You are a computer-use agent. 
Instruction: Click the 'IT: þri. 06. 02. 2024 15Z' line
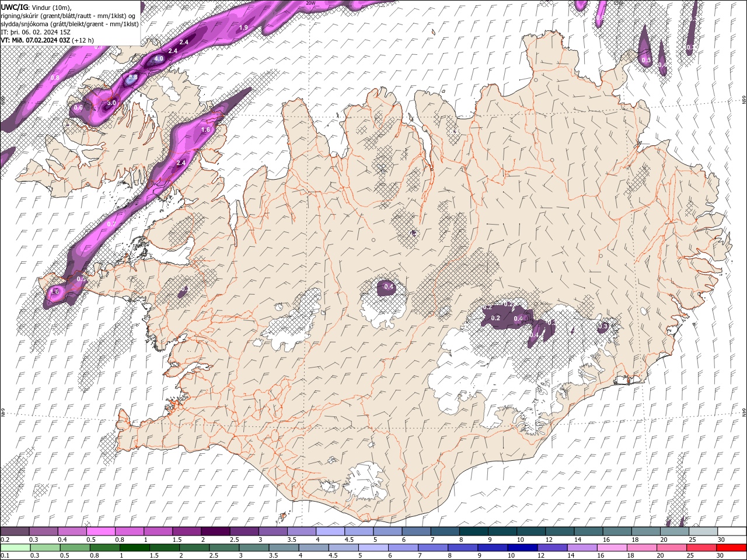[x=36, y=32]
